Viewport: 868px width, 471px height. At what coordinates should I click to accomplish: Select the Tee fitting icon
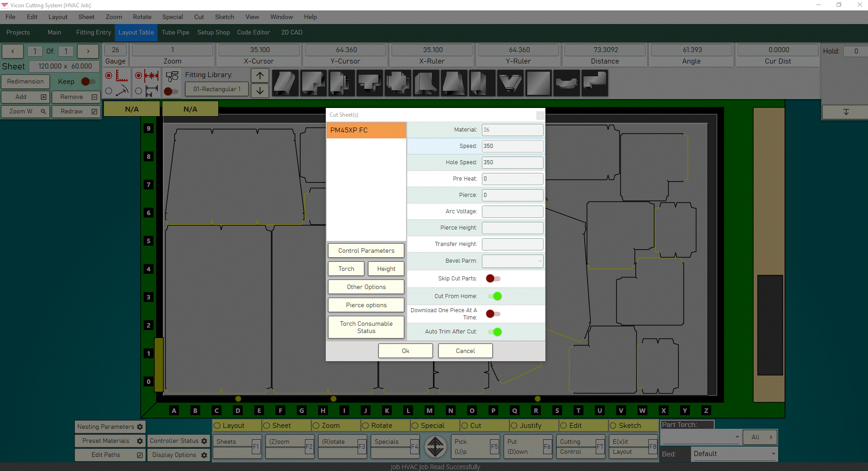[x=370, y=83]
